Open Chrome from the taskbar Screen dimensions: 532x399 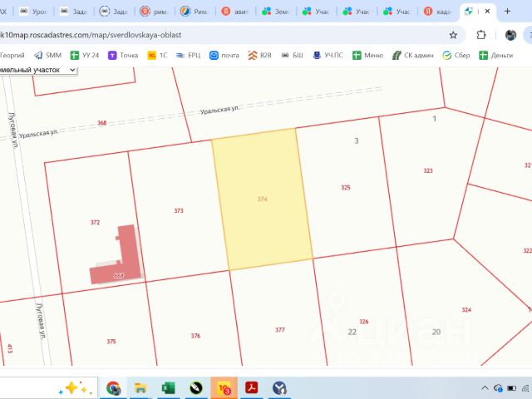pos(113,388)
